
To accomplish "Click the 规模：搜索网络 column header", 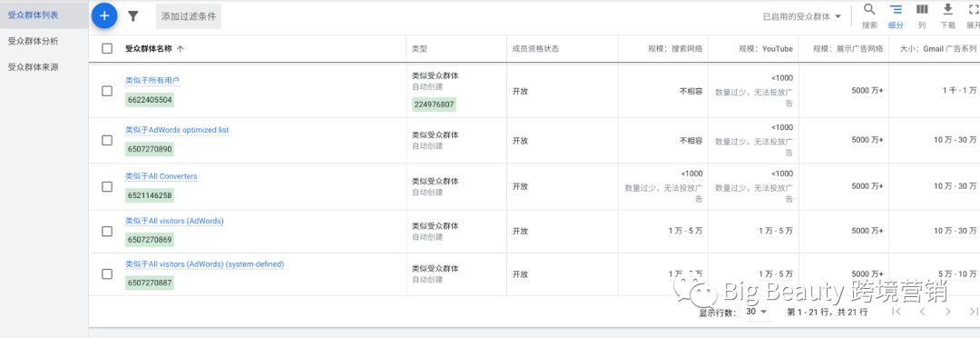I will (675, 49).
